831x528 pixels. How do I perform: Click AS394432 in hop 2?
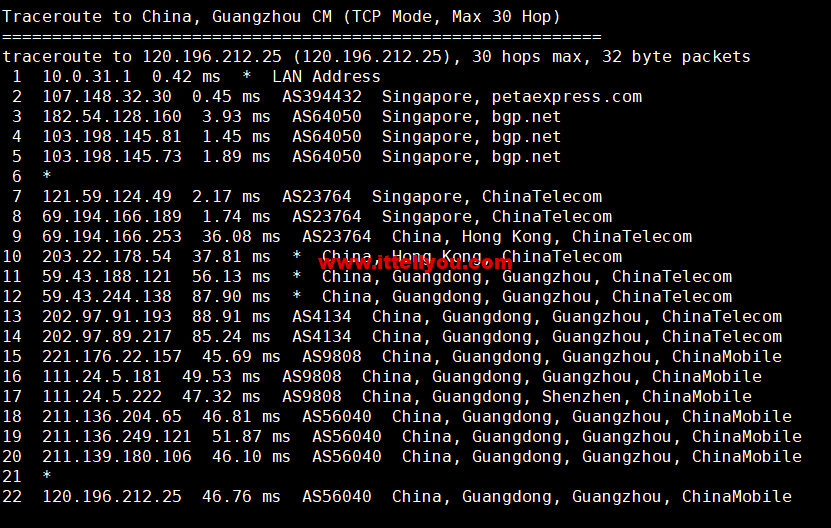tap(322, 96)
